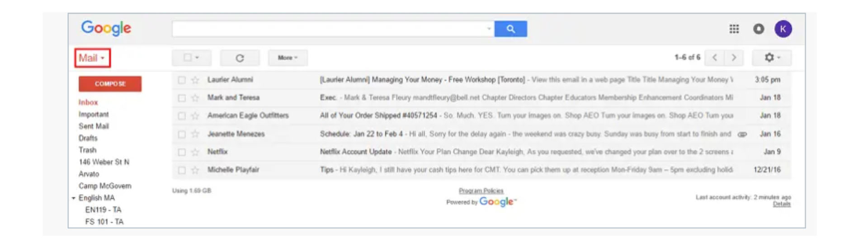The image size is (868, 241).
Task: Open the FS 101 - TA sublabel
Action: point(104,222)
